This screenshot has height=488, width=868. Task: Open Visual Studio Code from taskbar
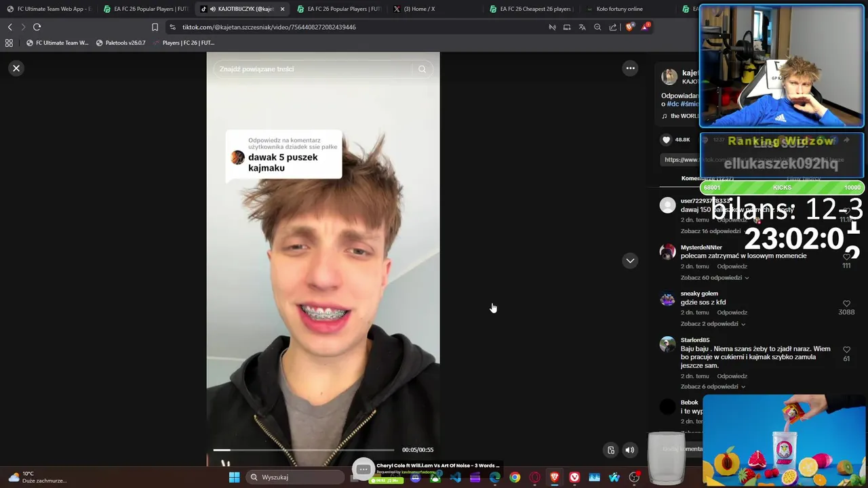(x=455, y=477)
